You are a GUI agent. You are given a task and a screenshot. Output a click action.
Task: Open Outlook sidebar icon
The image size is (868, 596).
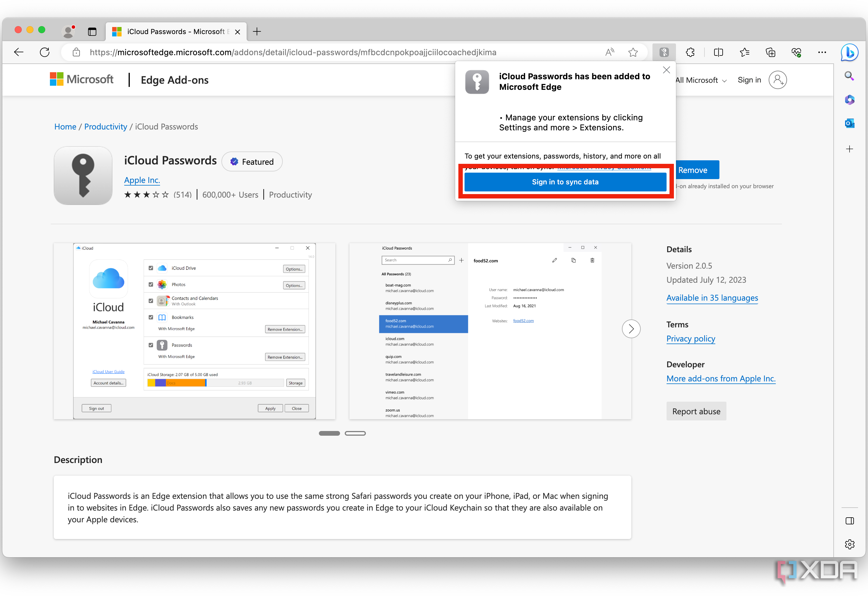[x=849, y=123]
